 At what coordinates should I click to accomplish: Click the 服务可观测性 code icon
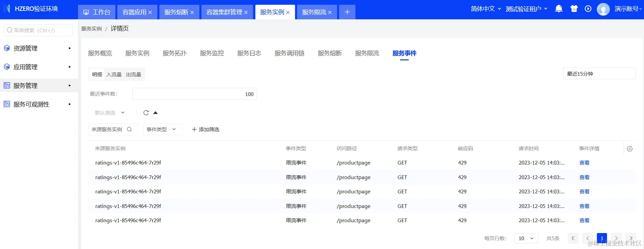(x=7, y=104)
